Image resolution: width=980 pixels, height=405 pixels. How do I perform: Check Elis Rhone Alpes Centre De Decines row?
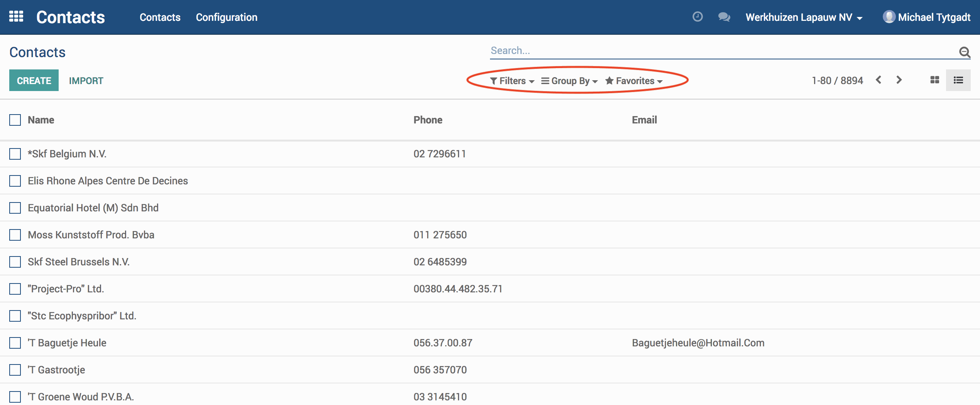coord(15,181)
